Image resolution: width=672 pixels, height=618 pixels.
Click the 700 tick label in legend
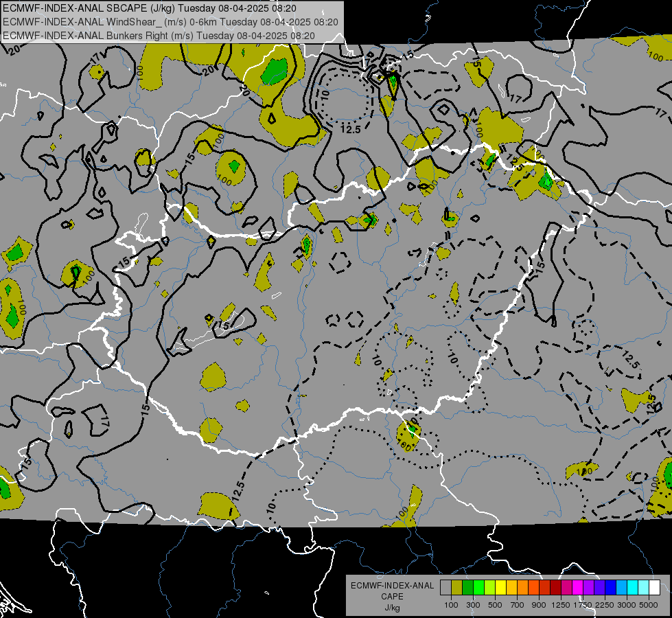pyautogui.click(x=517, y=605)
